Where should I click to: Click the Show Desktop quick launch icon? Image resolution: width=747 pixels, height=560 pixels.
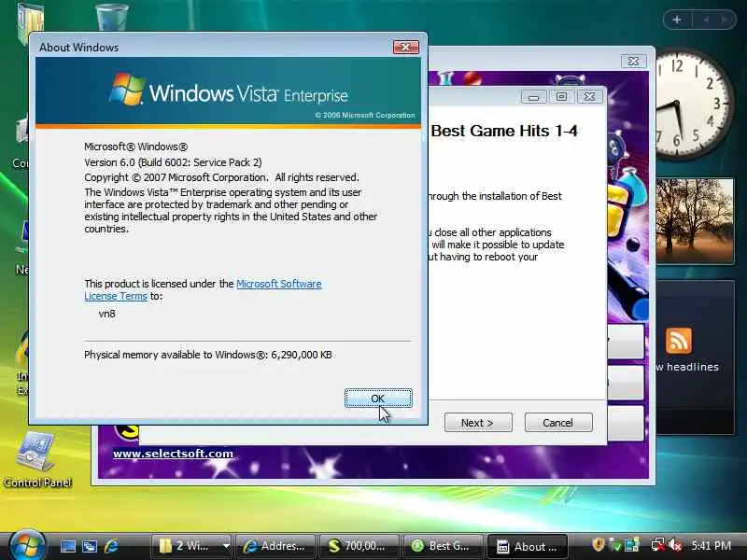click(67, 546)
